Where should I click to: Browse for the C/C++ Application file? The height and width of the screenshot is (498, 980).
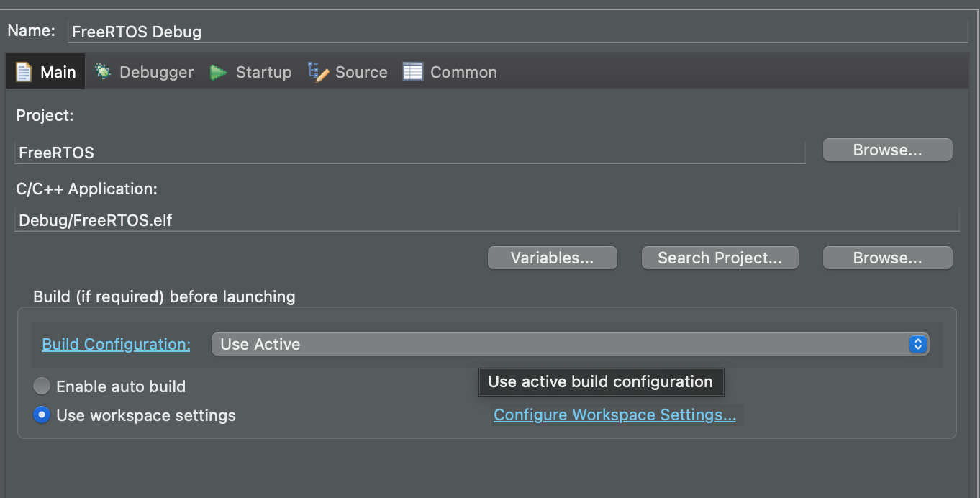tap(887, 258)
